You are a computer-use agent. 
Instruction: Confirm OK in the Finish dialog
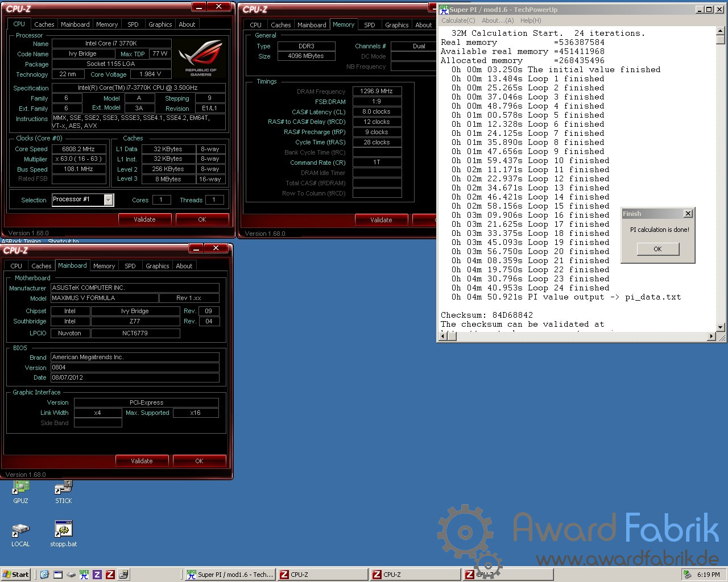(657, 249)
